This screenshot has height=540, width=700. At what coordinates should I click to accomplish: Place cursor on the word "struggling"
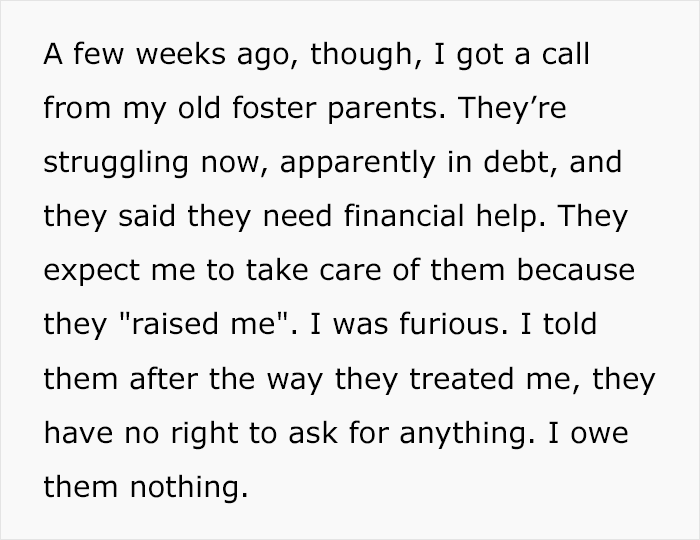[116, 164]
